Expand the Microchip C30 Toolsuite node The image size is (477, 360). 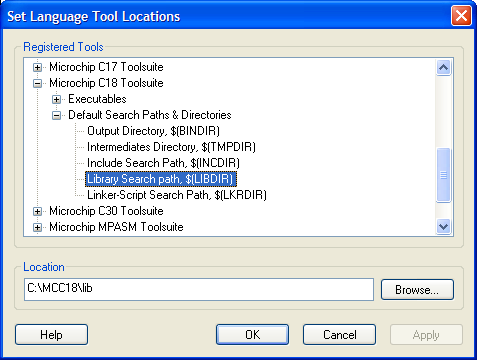pos(37,212)
